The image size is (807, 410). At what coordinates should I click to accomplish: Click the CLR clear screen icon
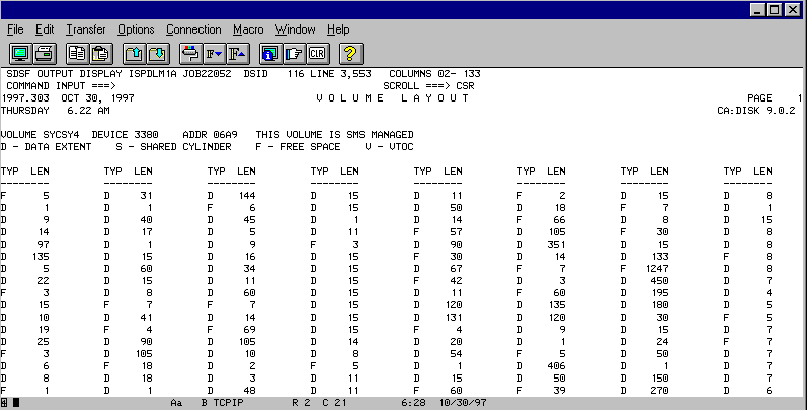318,54
